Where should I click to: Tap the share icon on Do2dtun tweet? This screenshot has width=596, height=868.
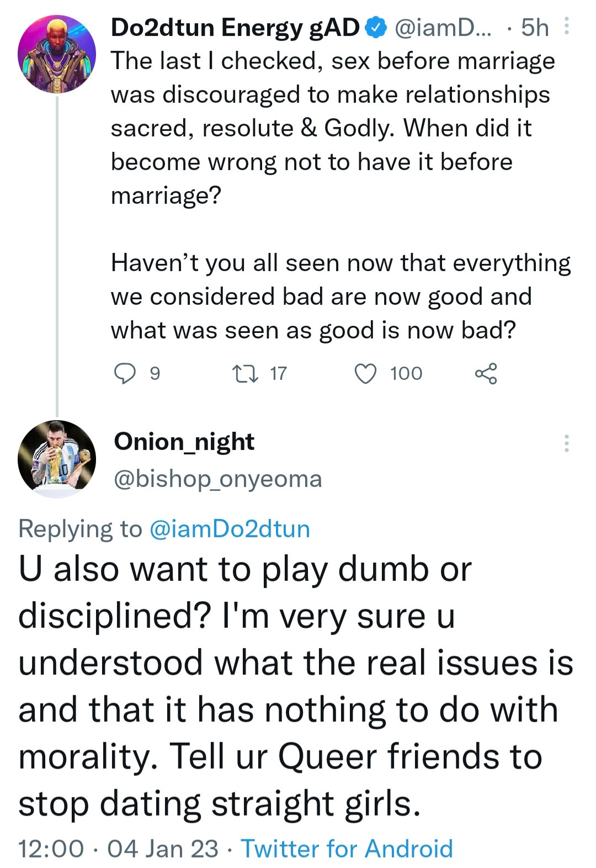[486, 374]
